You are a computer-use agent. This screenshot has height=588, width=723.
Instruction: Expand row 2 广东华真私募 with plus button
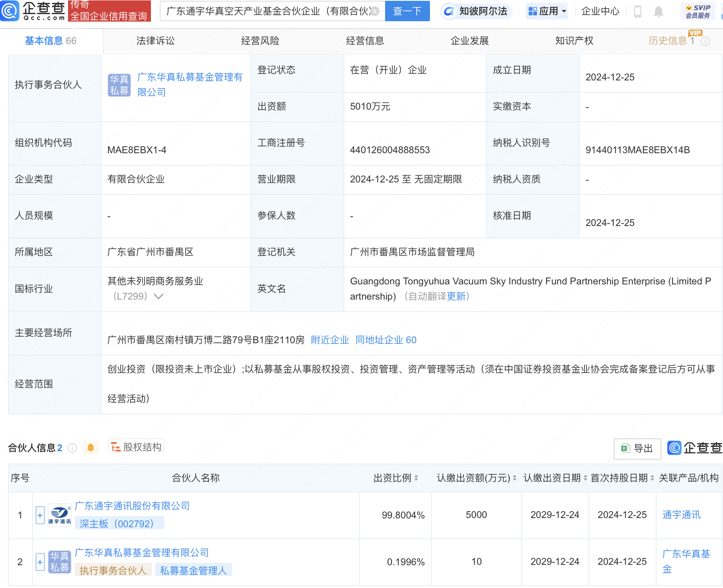pos(40,562)
